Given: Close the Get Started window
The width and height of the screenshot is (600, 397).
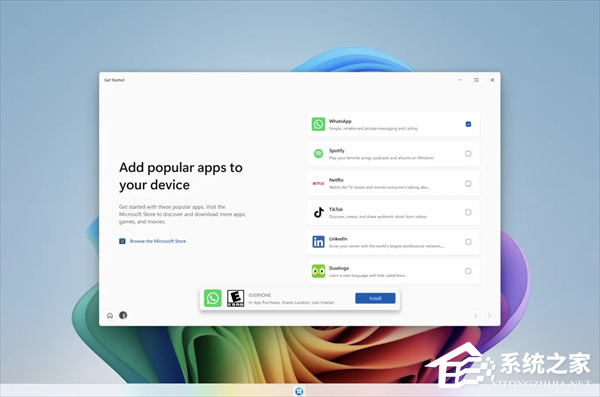Looking at the screenshot, I should pyautogui.click(x=492, y=80).
